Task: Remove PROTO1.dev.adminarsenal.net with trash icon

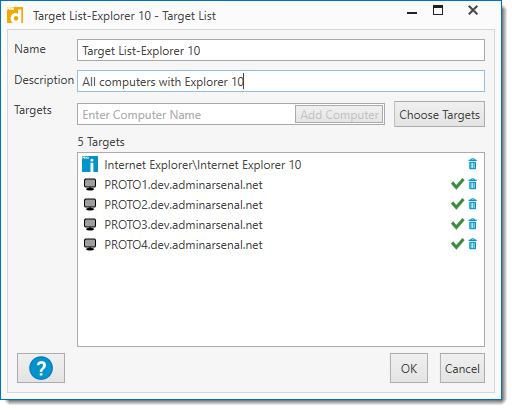Action: [x=472, y=184]
